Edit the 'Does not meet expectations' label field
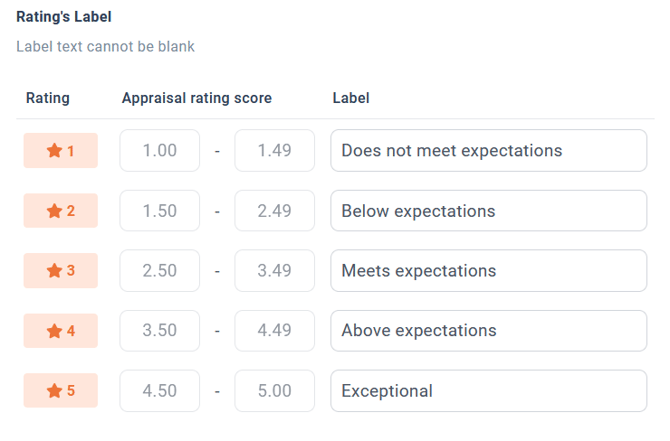The image size is (670, 441). pyautogui.click(x=488, y=150)
